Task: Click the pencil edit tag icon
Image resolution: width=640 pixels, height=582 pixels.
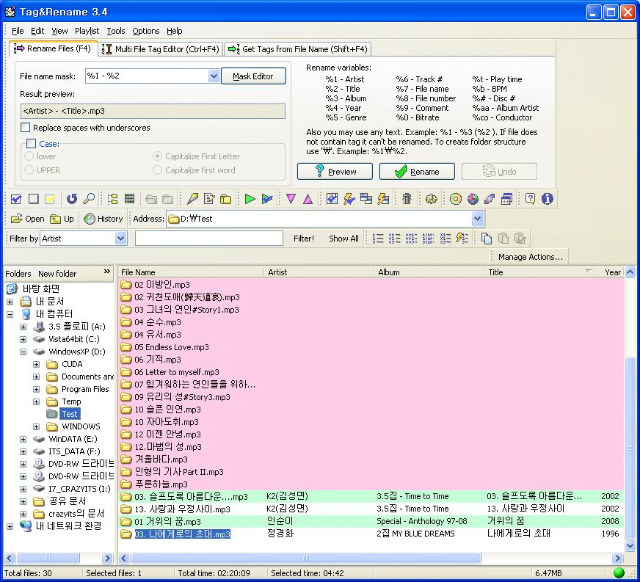Action: [x=192, y=199]
